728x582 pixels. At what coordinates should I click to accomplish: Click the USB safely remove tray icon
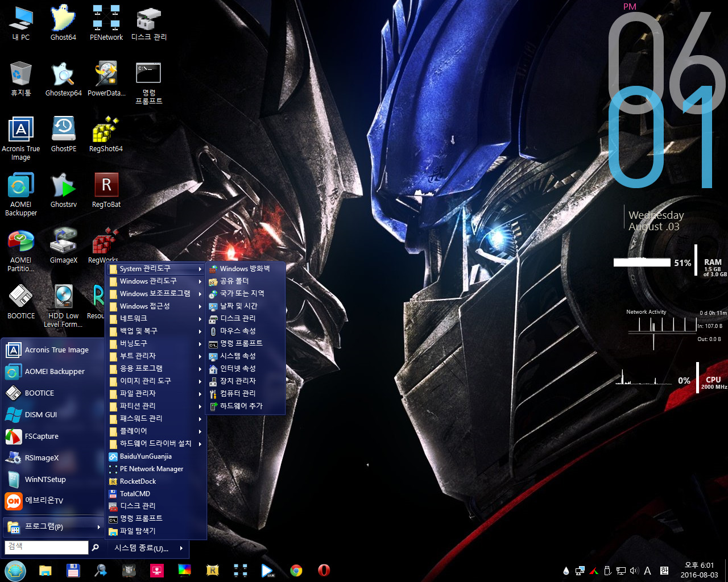point(607,571)
